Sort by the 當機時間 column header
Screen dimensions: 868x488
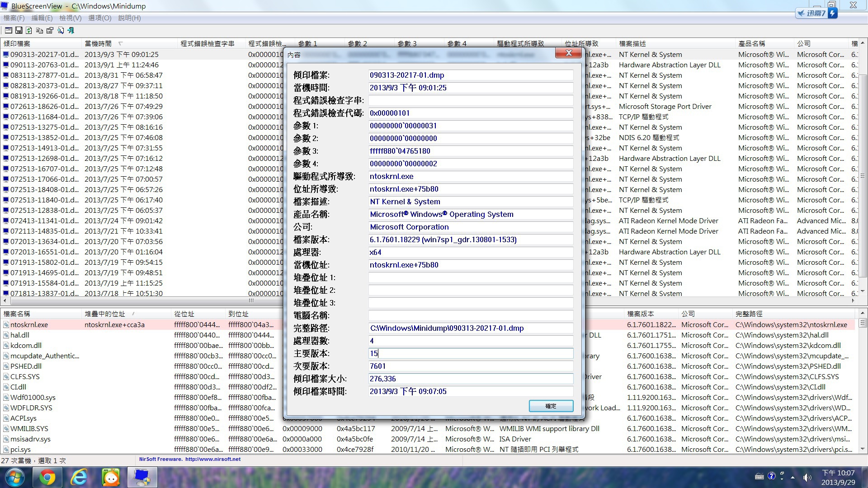click(x=130, y=43)
